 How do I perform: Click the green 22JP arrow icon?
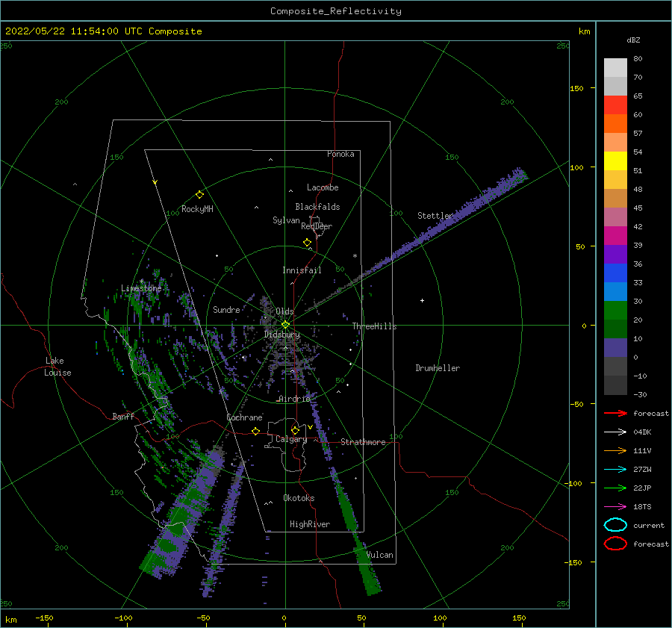[x=615, y=488]
